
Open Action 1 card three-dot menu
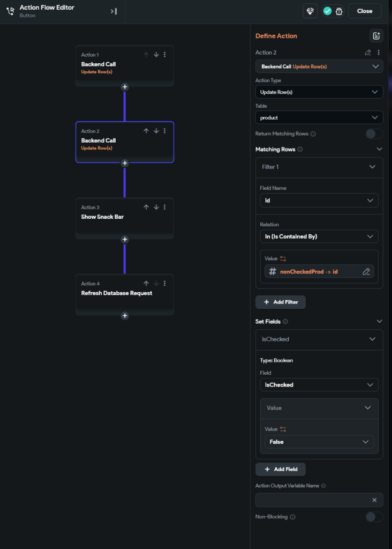pos(165,55)
